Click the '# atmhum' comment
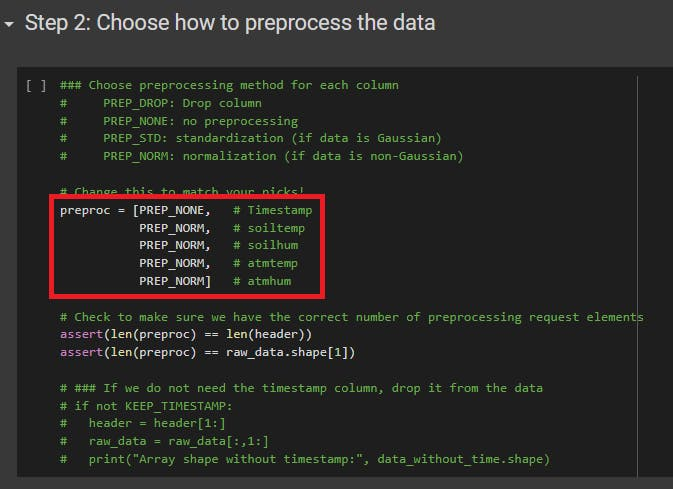Image resolution: width=673 pixels, height=489 pixels. [261, 282]
